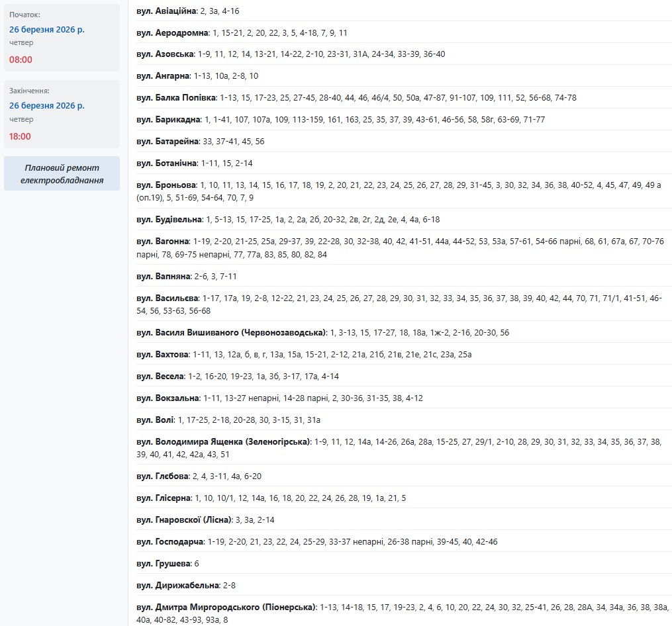Select the вул. Дмитра Миргородського (Піонерська) entry

226,607
